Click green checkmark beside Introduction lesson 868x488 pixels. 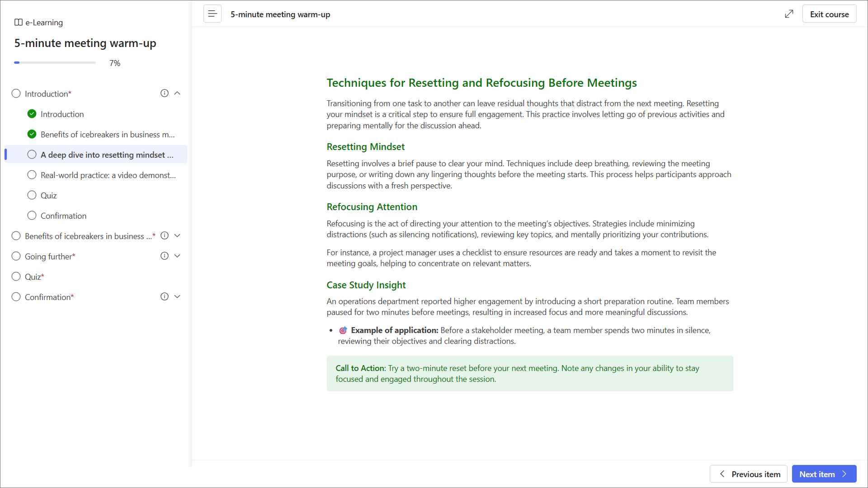tap(32, 114)
